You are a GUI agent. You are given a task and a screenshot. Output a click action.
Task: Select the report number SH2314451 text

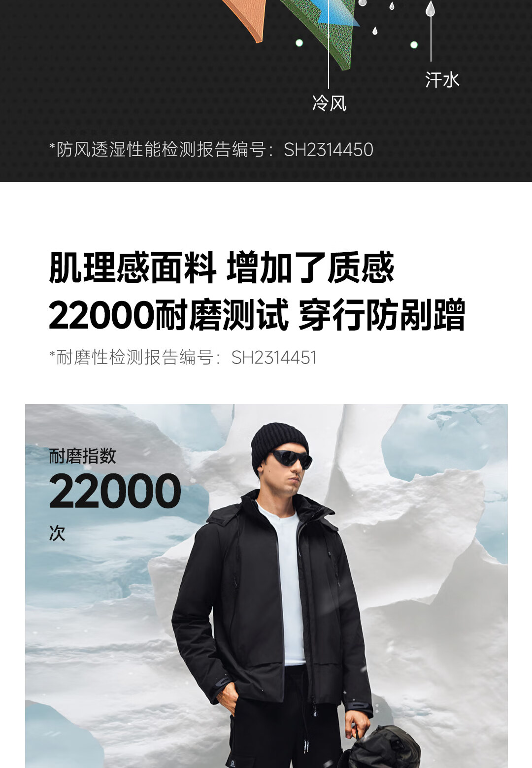point(274,357)
